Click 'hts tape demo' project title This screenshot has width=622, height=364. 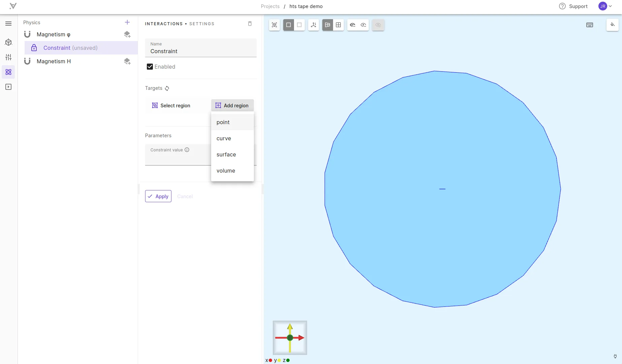click(x=306, y=6)
